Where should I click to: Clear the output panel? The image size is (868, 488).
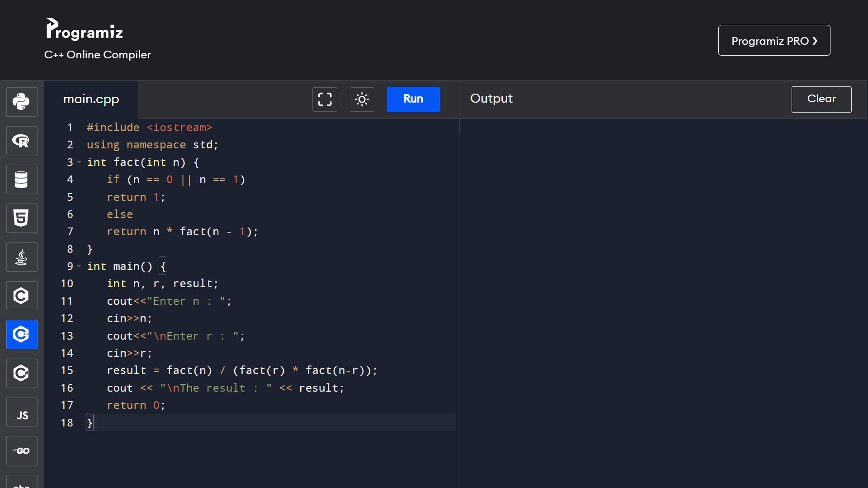tap(821, 99)
